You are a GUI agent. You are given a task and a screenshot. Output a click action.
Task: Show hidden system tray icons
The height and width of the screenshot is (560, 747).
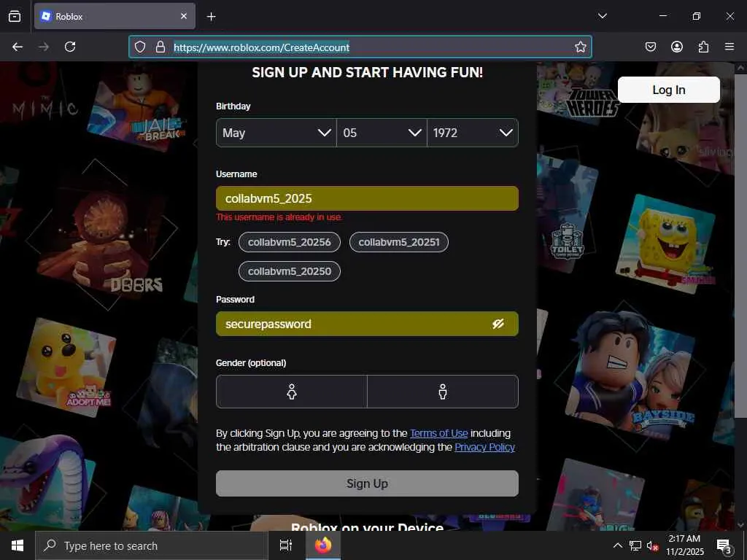coord(617,545)
